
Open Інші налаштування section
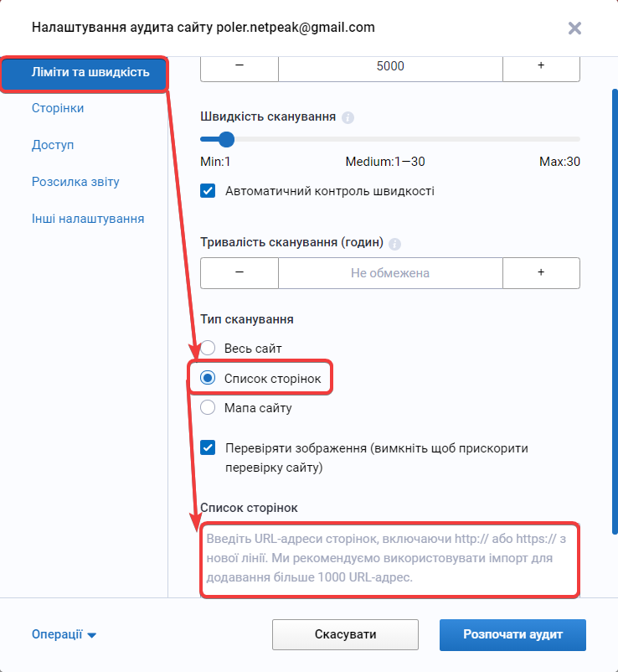(x=88, y=219)
